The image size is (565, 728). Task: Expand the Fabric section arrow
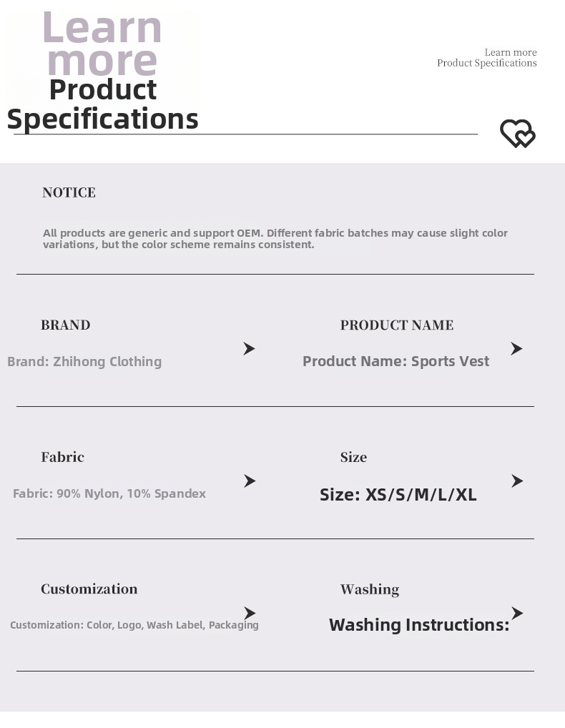click(250, 481)
